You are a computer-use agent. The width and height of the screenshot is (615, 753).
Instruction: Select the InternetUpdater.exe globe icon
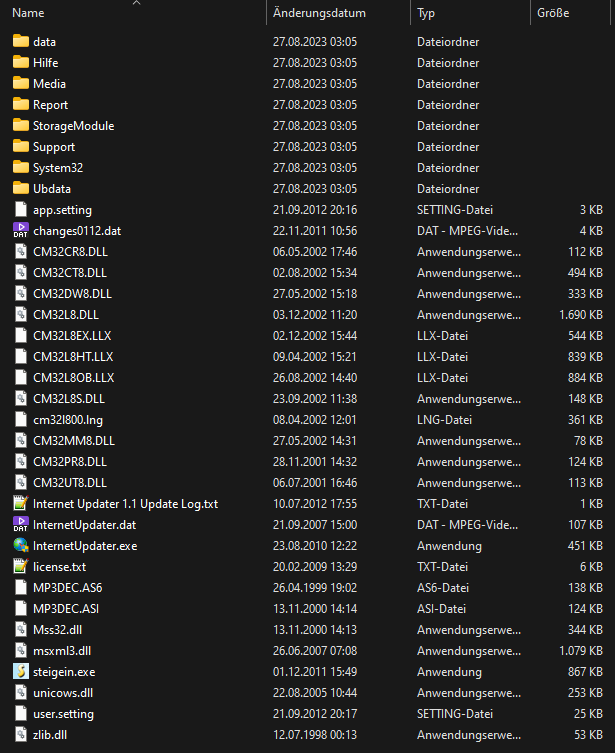(21, 546)
